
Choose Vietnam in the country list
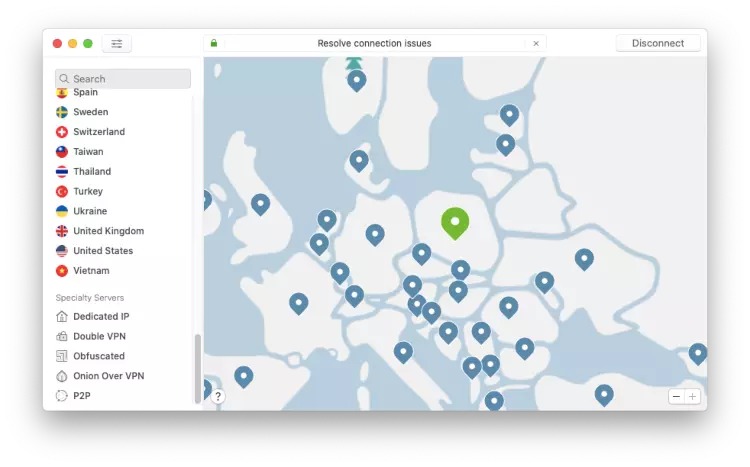click(91, 271)
